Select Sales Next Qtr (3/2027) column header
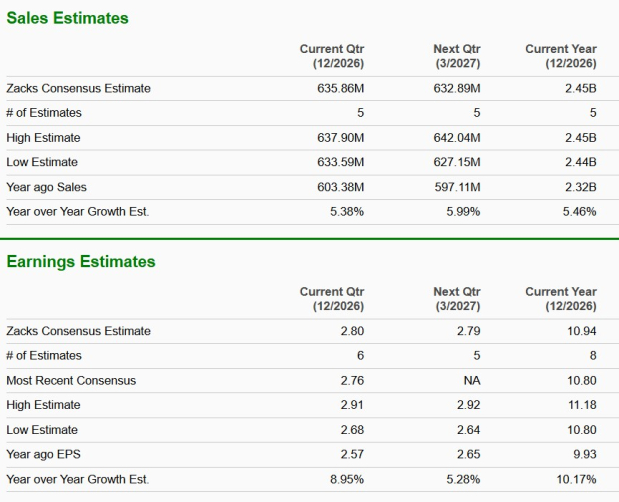The image size is (619, 502). [x=457, y=56]
